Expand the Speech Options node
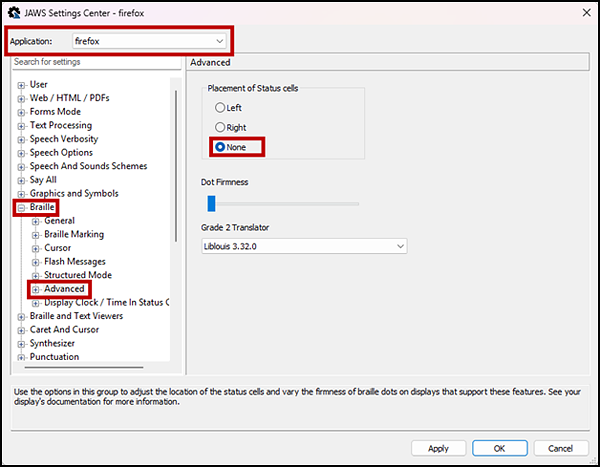Viewport: 600px width, 467px height. click(x=21, y=153)
